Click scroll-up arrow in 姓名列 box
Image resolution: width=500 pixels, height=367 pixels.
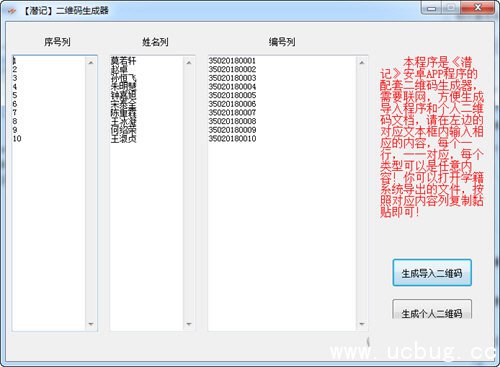point(189,63)
